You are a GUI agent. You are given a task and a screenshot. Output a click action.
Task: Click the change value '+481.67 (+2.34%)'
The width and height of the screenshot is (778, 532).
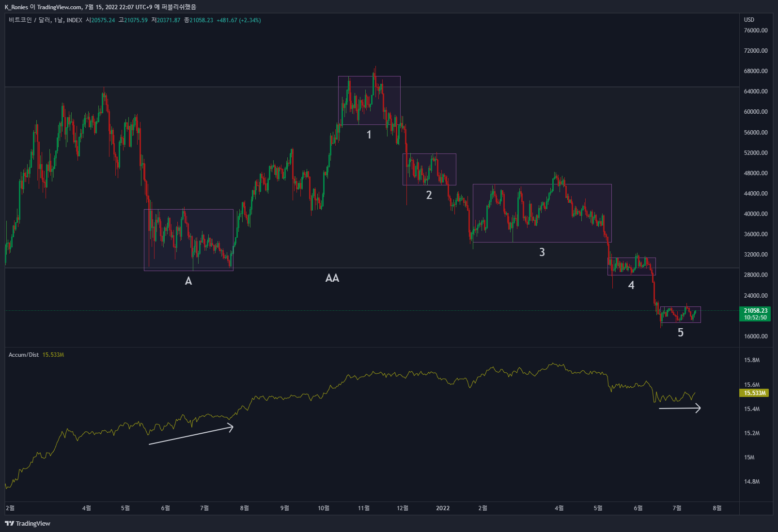239,20
